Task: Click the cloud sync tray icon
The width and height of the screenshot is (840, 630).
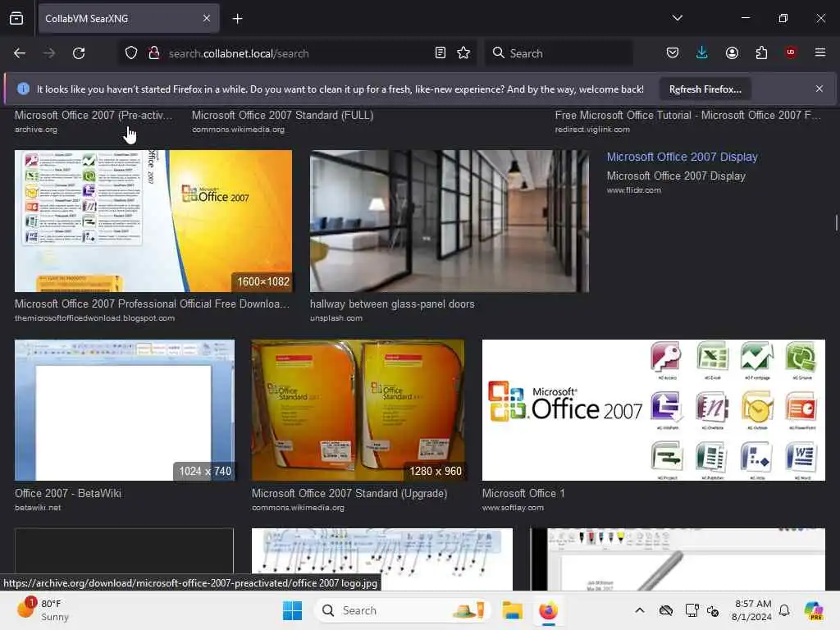Action: point(666,610)
